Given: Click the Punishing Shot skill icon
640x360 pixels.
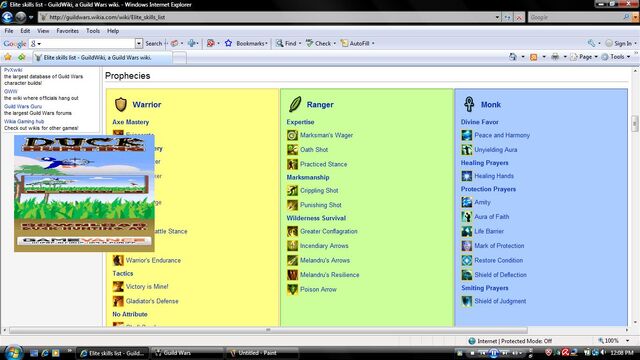Looking at the screenshot, I should pos(292,205).
